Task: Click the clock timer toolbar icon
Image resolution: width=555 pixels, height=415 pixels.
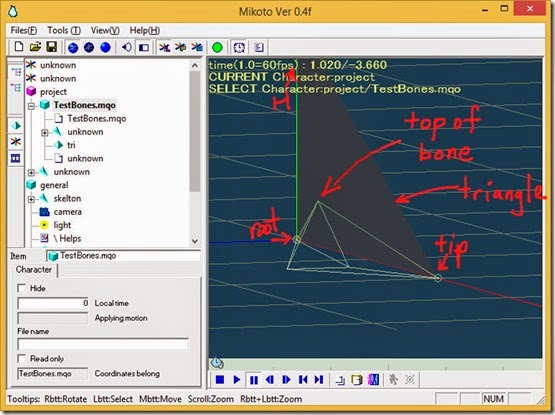Action: (x=239, y=47)
